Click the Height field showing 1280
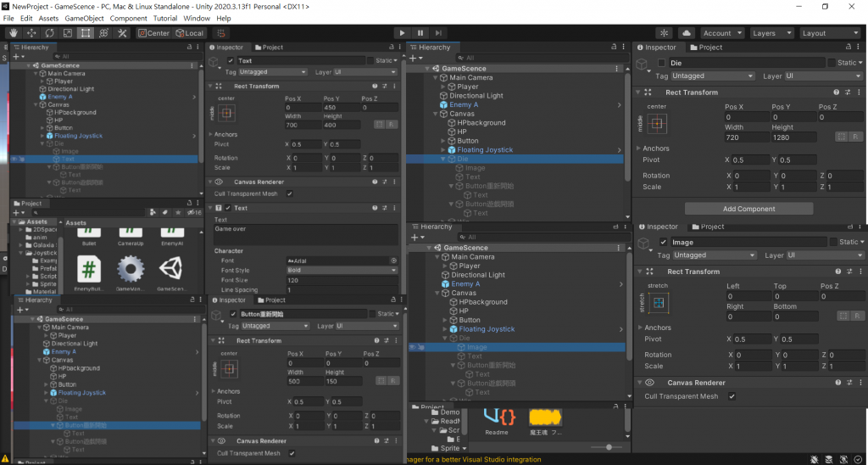The width and height of the screenshot is (868, 465). (x=794, y=137)
